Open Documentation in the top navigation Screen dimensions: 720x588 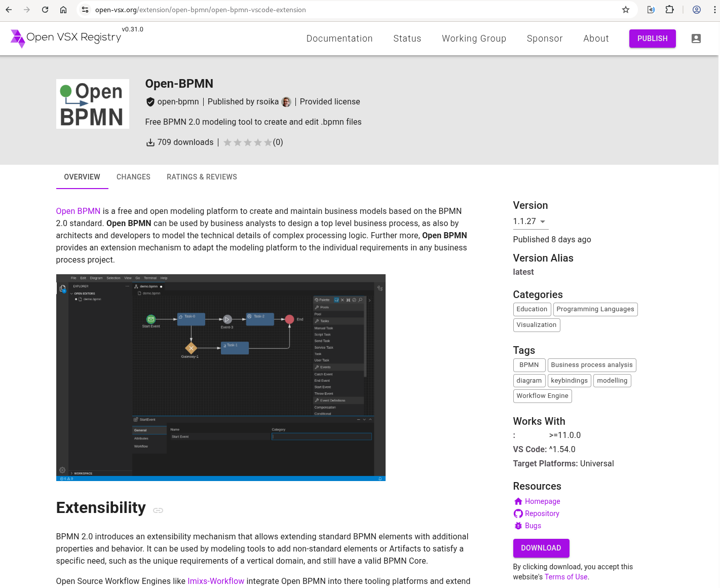pos(339,39)
